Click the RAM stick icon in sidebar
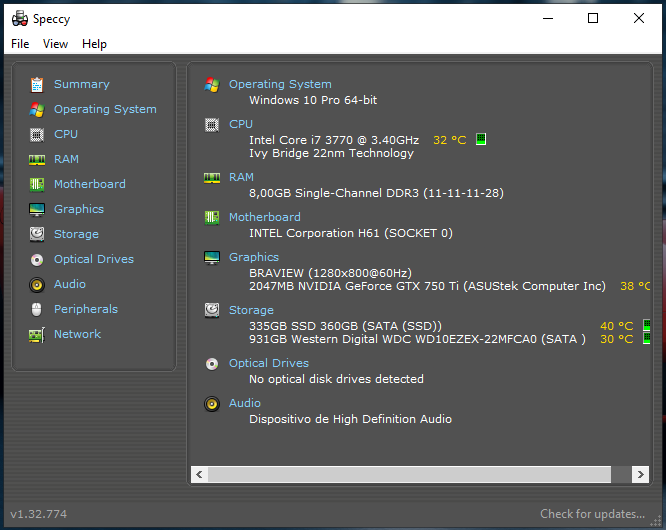666x530 pixels. coord(37,160)
